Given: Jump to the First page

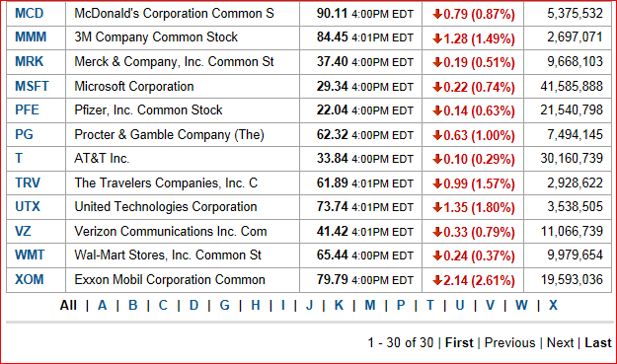Looking at the screenshot, I should click(x=459, y=342).
